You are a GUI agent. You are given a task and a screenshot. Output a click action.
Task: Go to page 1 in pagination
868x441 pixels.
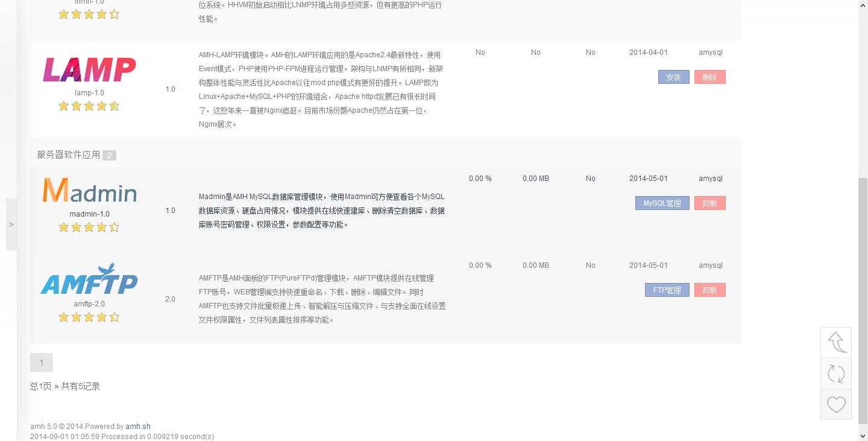[42, 363]
